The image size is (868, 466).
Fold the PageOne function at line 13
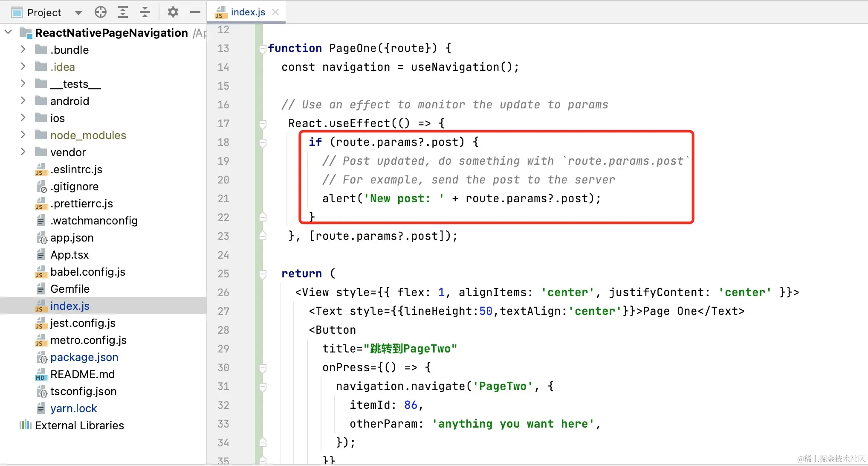coord(263,49)
